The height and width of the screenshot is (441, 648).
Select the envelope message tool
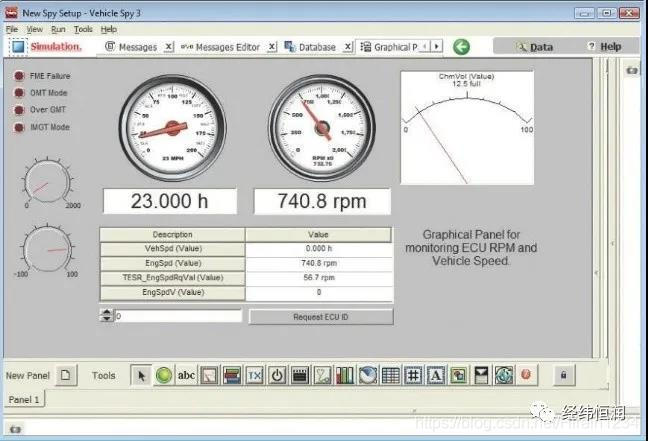481,375
